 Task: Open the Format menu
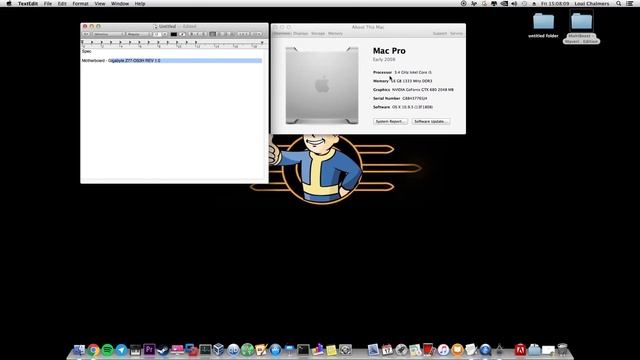[80, 3]
